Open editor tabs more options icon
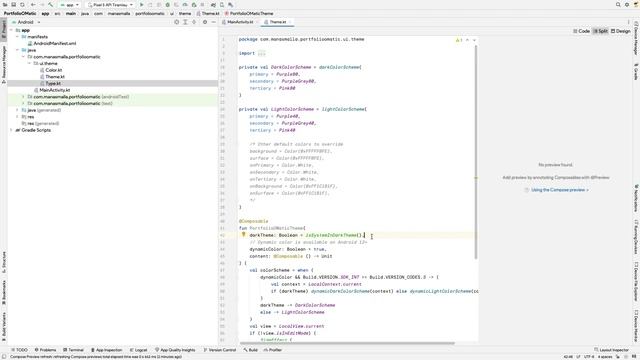The width and height of the screenshot is (640, 360). pos(629,22)
